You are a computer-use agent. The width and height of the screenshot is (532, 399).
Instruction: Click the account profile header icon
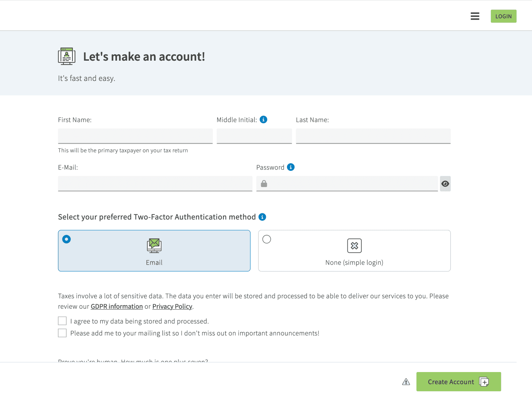(x=66, y=56)
